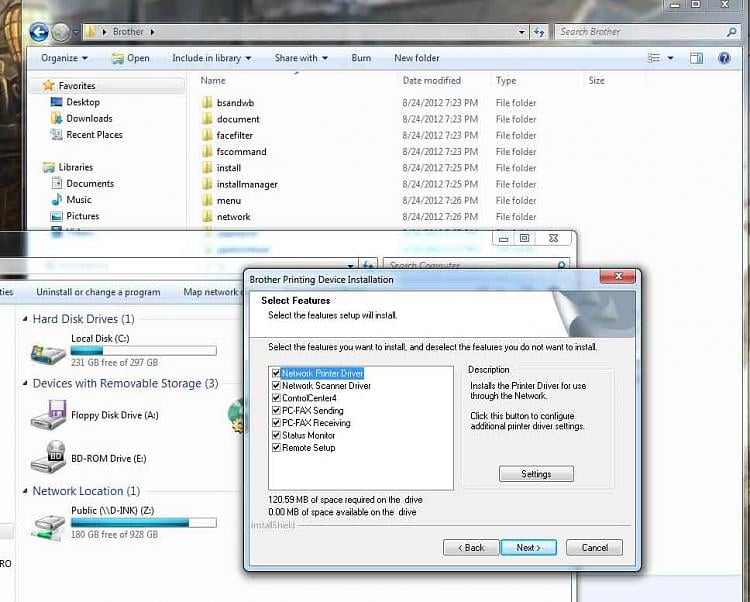The image size is (750, 602).
Task: Select the Local Disk (C:) drive icon
Action: (x=48, y=354)
